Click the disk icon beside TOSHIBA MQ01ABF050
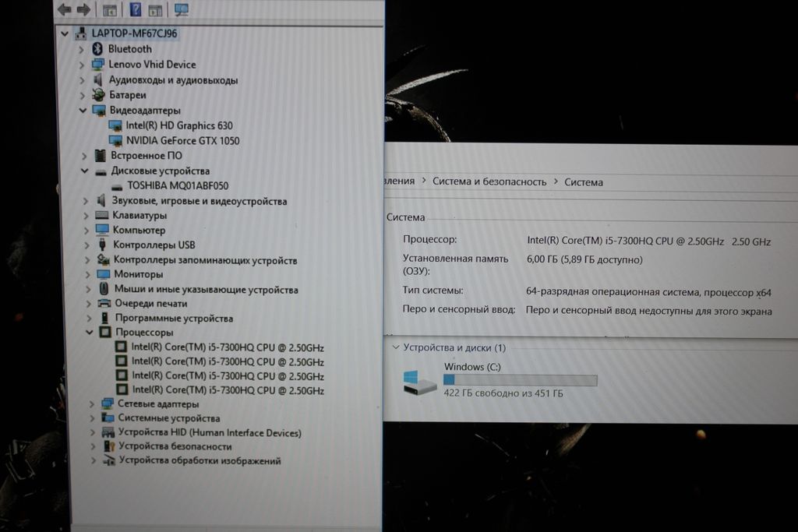798x532 pixels. (117, 186)
